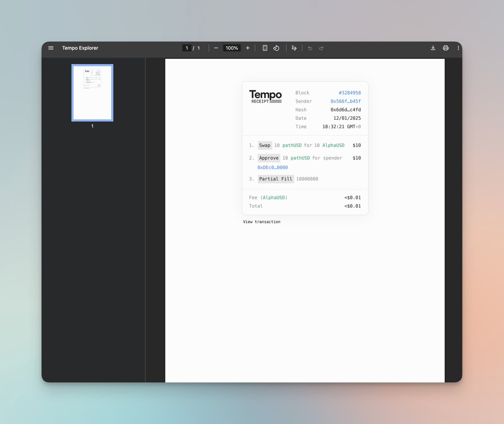Click the Fee amount <$0.01
This screenshot has height=424, width=504.
point(353,198)
